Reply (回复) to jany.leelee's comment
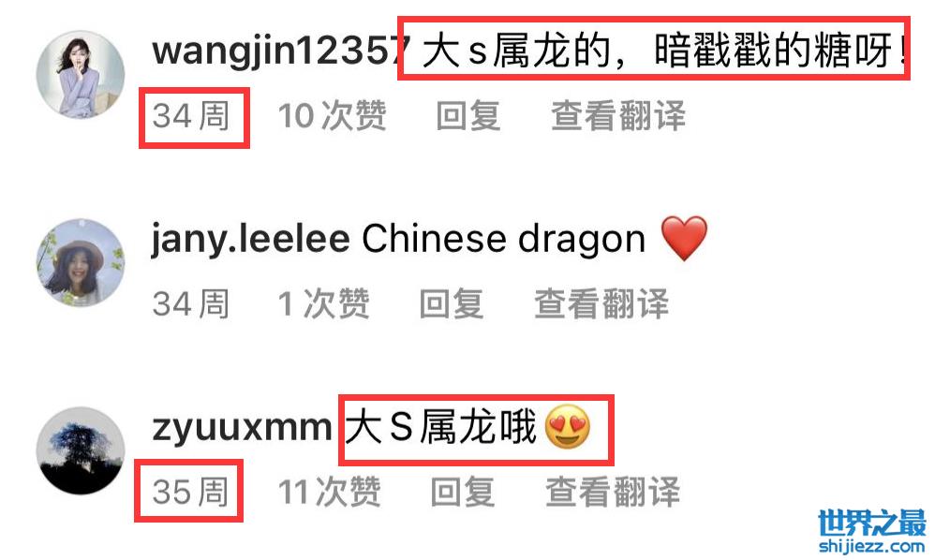 tap(452, 303)
